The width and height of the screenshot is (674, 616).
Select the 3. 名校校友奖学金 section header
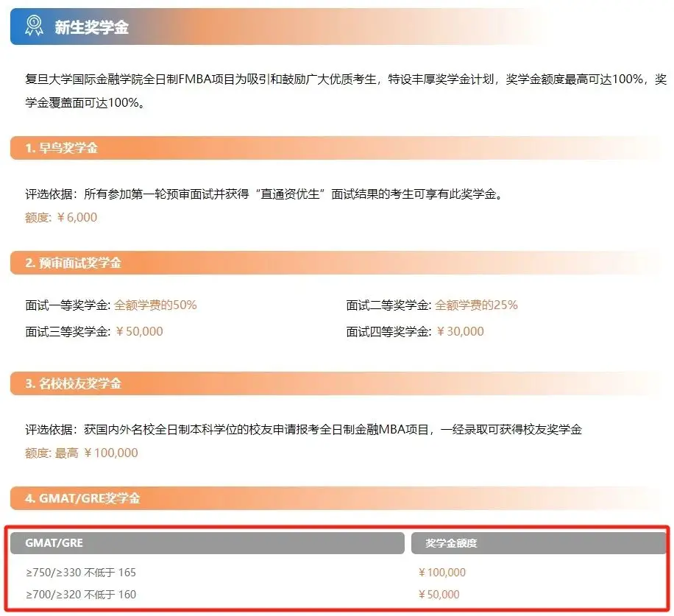click(x=74, y=383)
